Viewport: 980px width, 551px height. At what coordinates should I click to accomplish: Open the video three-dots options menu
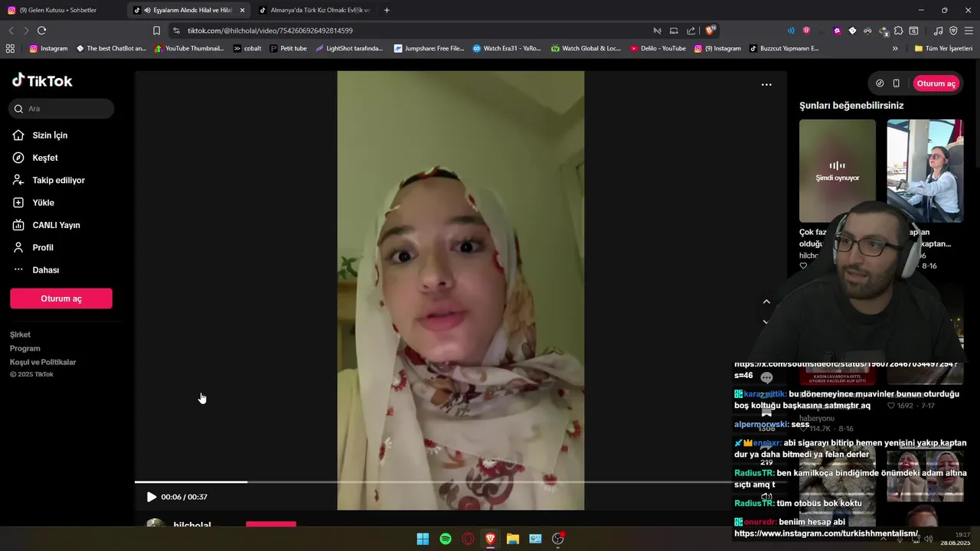[x=766, y=85]
